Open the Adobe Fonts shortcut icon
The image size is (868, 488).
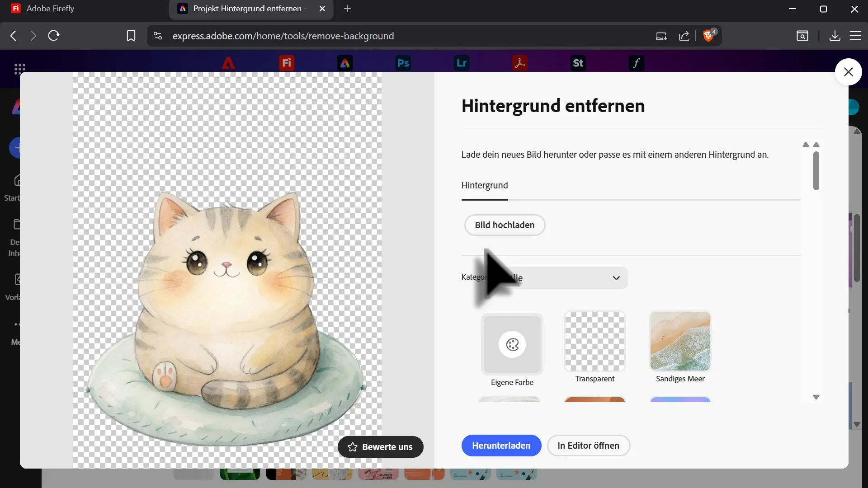[x=636, y=63]
